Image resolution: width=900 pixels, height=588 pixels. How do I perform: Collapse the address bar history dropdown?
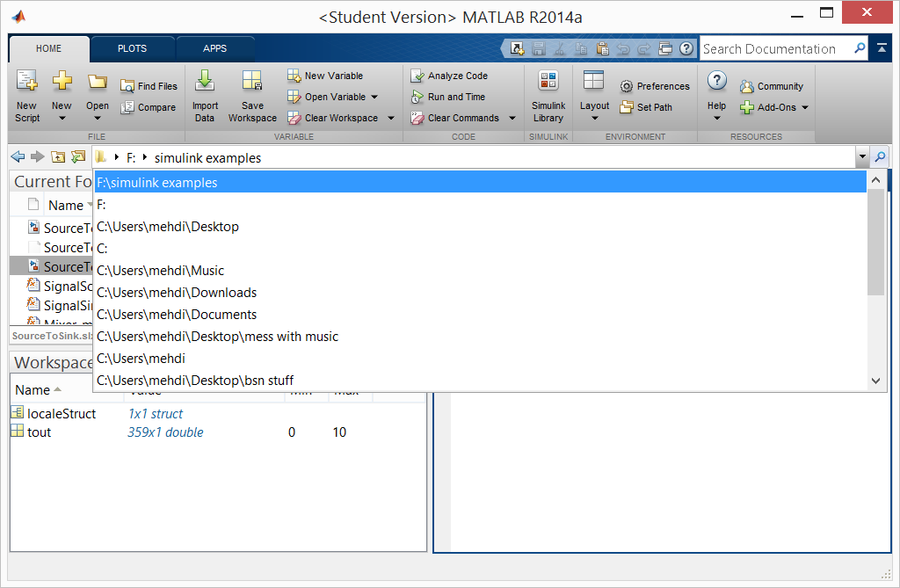(861, 157)
